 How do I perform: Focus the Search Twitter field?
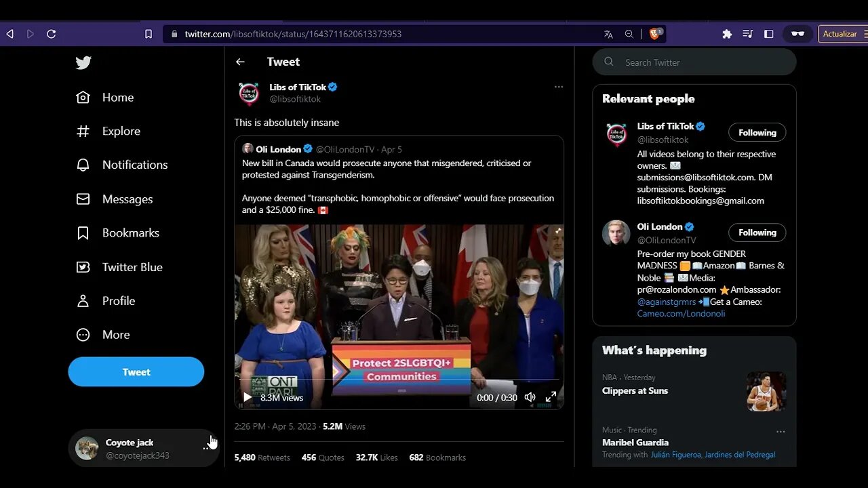click(x=694, y=62)
